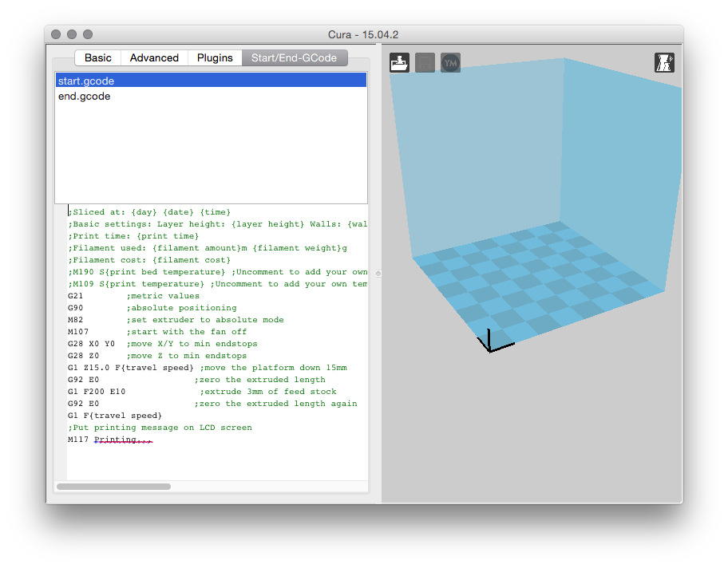Click the ';Print time' comment line
Viewport: 728px width, 568px height.
[133, 236]
